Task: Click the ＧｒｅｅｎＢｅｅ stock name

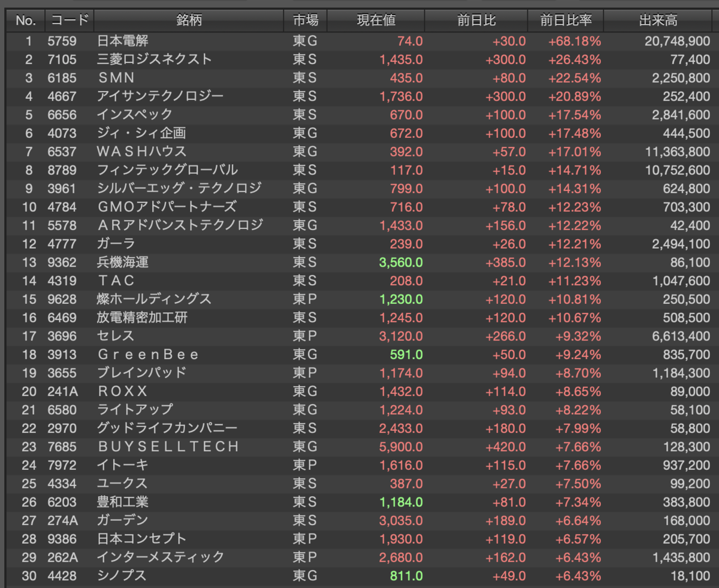Action: click(148, 354)
